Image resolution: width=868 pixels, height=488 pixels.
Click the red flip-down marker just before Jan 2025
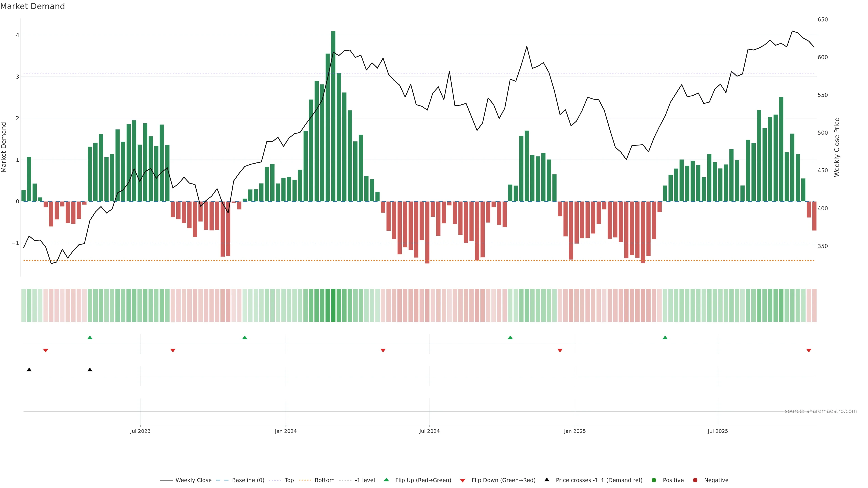coord(560,351)
